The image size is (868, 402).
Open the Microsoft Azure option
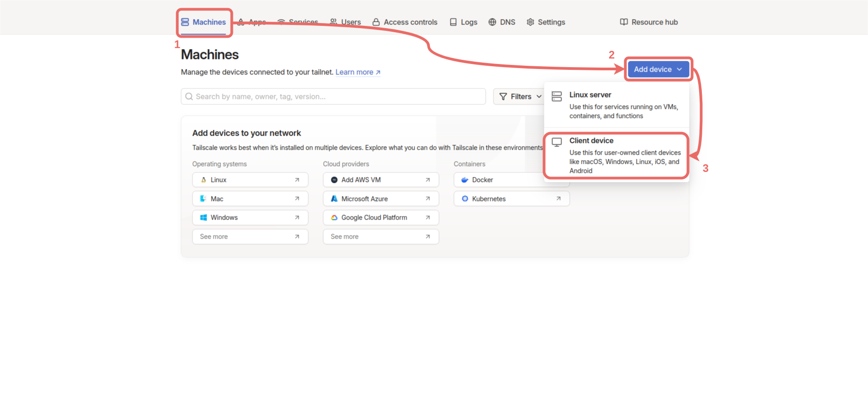[381, 199]
